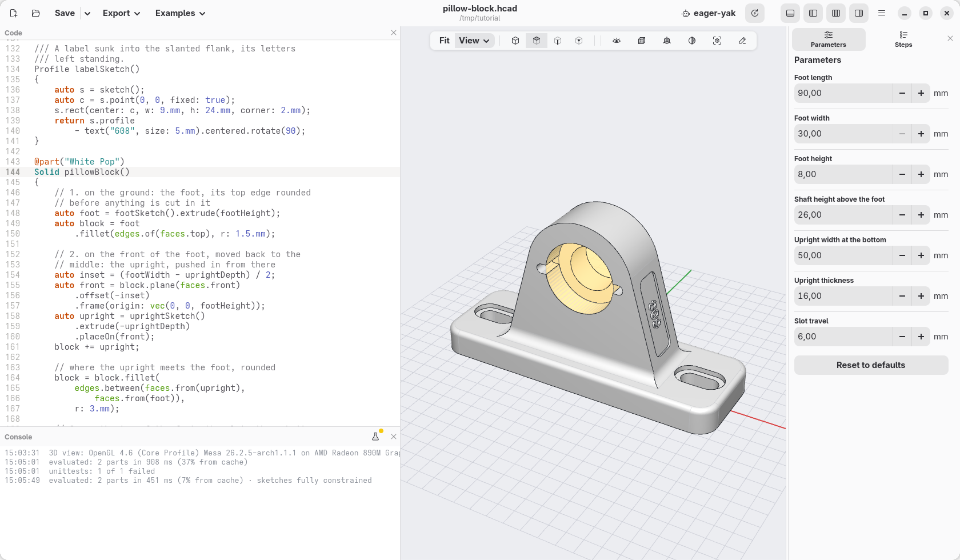Select the cube icon with the marked front edge
The height and width of the screenshot is (560, 960).
(x=558, y=41)
